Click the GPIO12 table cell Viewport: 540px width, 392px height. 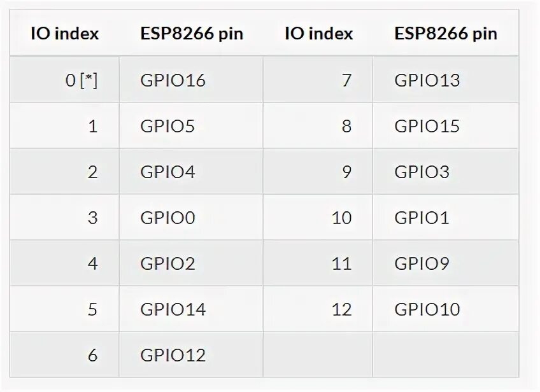click(191, 354)
